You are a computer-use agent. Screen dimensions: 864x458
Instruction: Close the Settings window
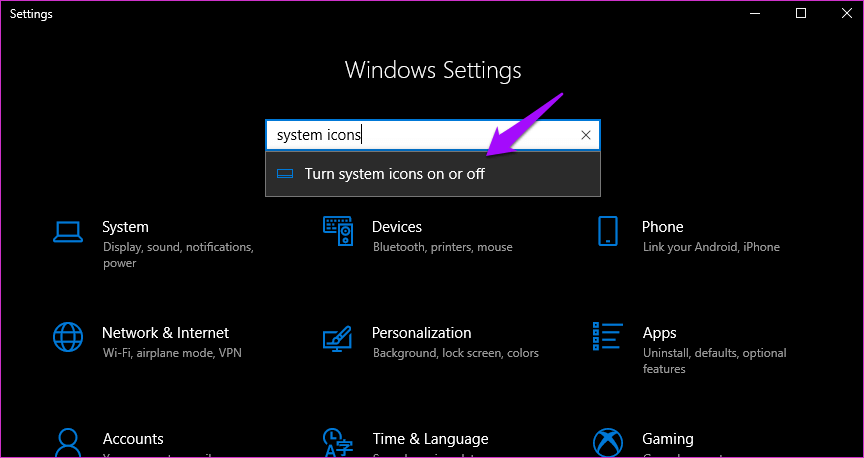[847, 14]
